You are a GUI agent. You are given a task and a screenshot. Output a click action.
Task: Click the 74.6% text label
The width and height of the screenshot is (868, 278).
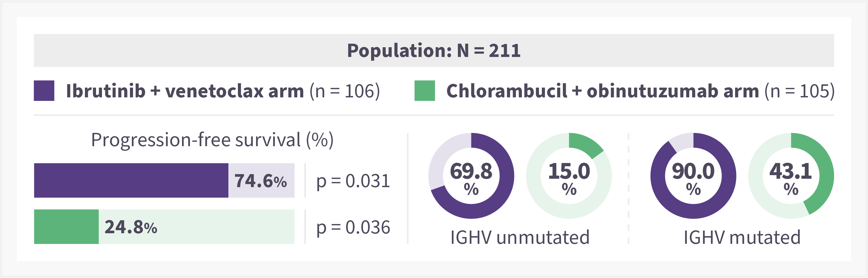[x=260, y=181]
